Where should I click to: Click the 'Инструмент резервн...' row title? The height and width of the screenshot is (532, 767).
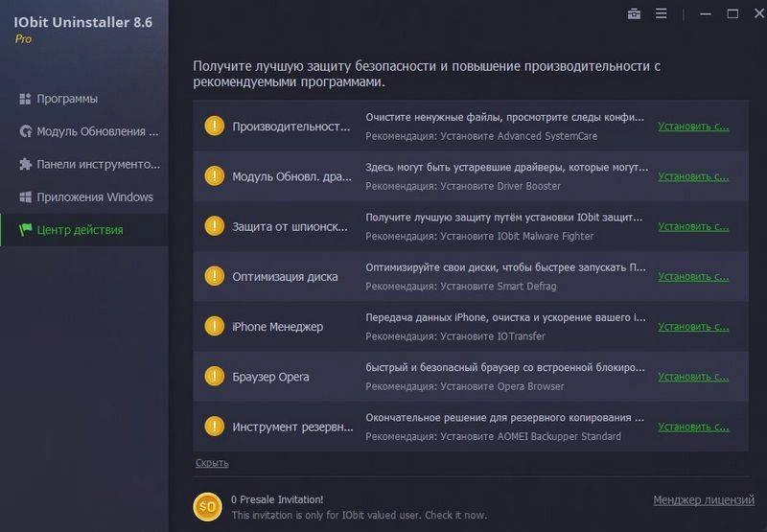coord(292,427)
